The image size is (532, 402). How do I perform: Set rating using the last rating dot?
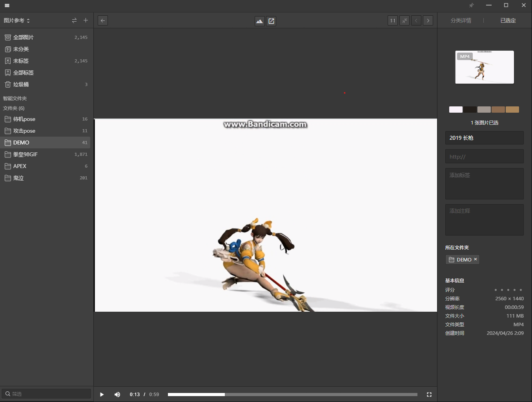(521, 290)
